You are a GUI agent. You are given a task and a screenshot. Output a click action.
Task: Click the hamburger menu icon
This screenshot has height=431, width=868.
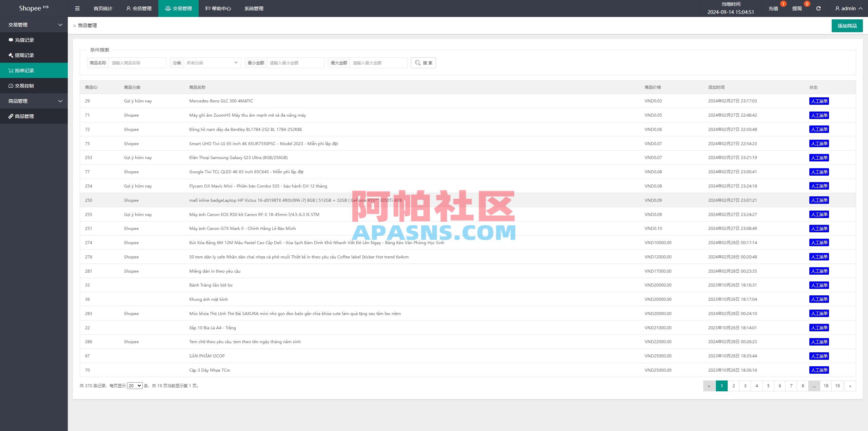77,8
